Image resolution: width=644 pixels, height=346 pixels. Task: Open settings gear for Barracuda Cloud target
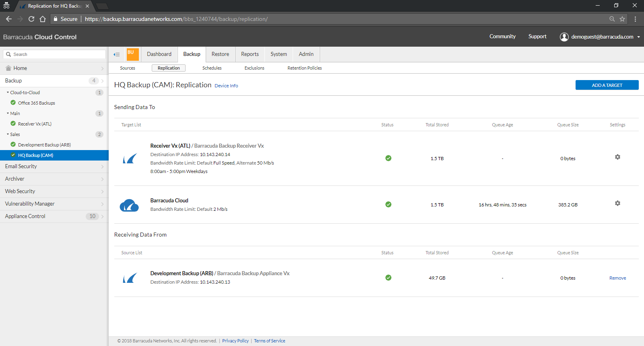coord(617,203)
